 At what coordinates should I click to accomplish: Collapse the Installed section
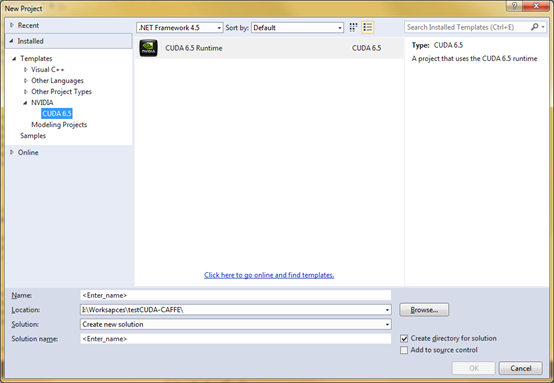point(11,41)
